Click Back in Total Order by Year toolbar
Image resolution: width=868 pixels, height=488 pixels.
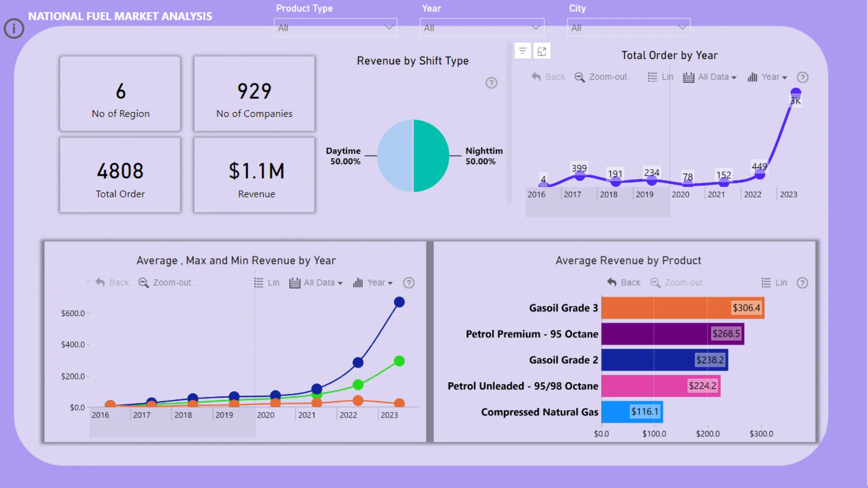click(x=548, y=77)
